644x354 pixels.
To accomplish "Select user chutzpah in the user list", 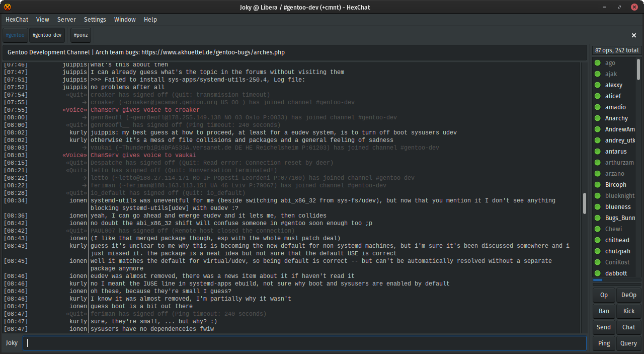I will point(617,251).
